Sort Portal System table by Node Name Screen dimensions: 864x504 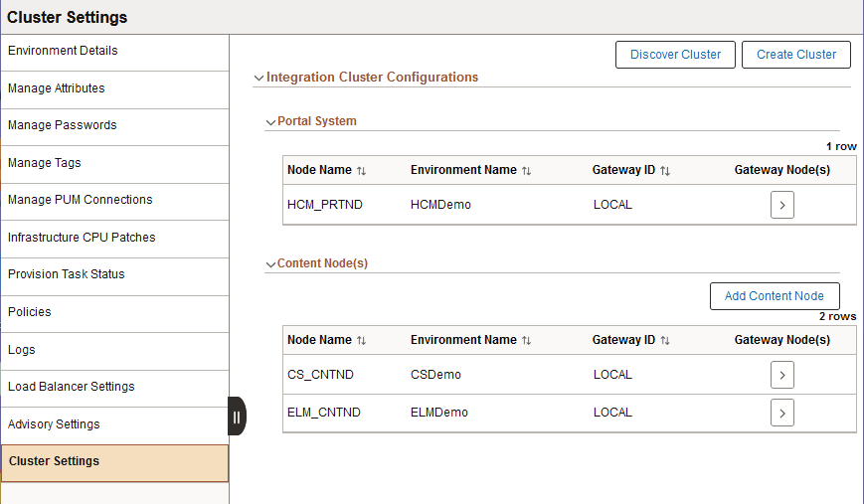coord(361,171)
